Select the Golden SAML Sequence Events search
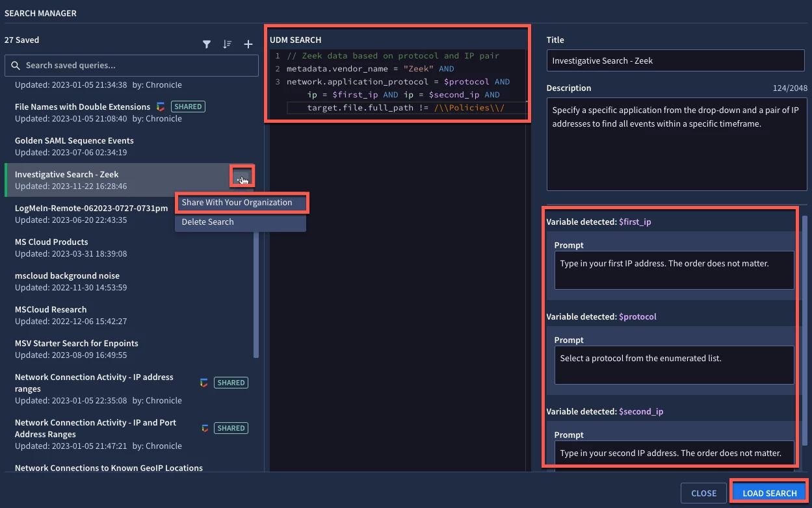812x508 pixels. pos(74,140)
